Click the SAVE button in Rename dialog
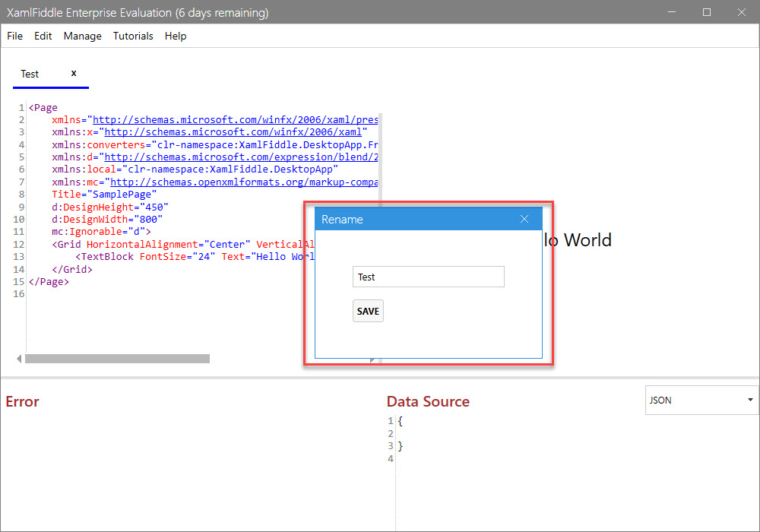Screen dimensions: 760x532 368,311
